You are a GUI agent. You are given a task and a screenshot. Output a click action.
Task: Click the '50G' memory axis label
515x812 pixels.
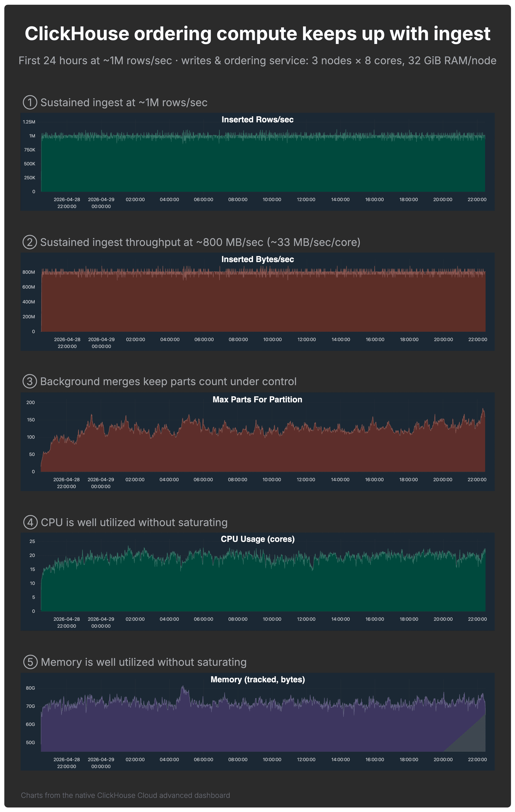click(x=30, y=743)
